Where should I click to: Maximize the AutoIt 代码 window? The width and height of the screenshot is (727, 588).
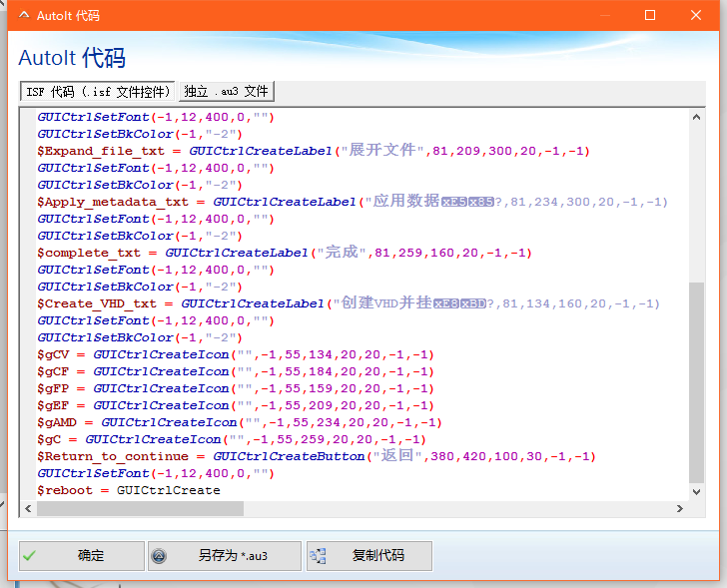click(650, 15)
